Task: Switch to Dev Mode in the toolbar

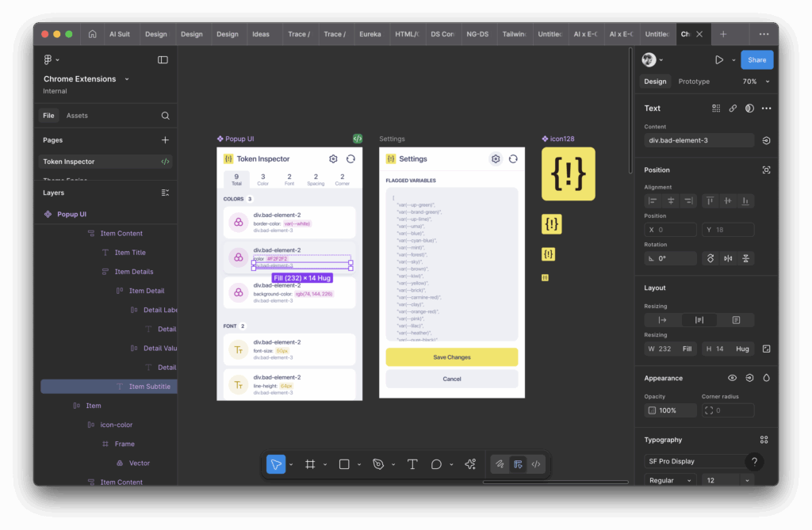Action: point(536,464)
